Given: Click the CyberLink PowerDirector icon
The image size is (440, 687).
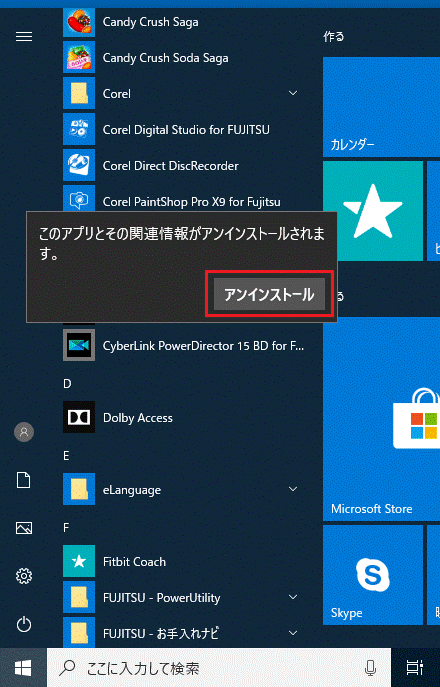Looking at the screenshot, I should tap(79, 345).
